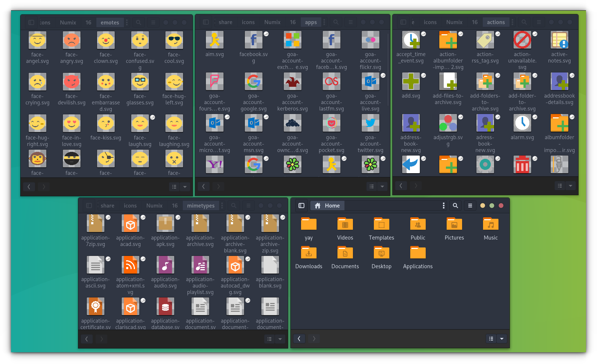Viewport: 597px width, 364px height.
Task: Select goa-account-google.svg icon
Action: pyautogui.click(x=254, y=82)
